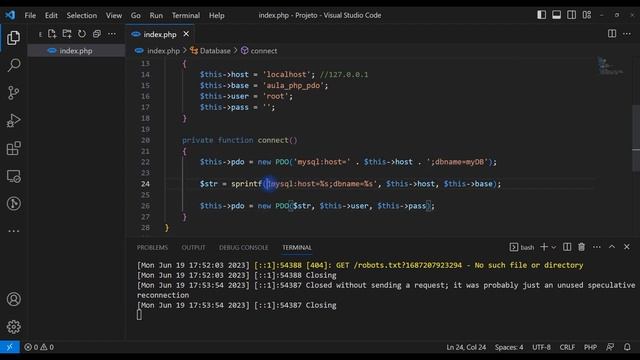Show additional views ellipsis in activity bar
Image resolution: width=640 pixels, height=360 pixels.
pos(13,231)
